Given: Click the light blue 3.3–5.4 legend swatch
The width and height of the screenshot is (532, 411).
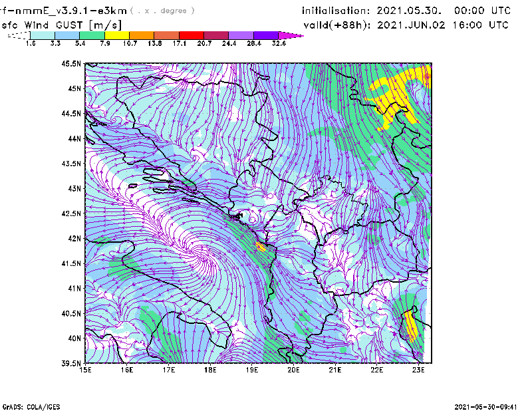Looking at the screenshot, I should click(x=67, y=35).
